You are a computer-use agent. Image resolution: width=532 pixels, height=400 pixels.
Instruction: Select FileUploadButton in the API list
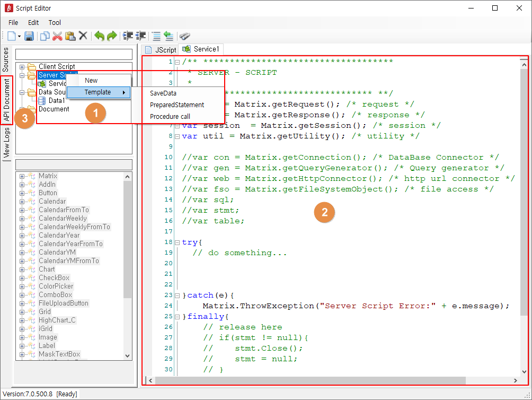point(64,303)
